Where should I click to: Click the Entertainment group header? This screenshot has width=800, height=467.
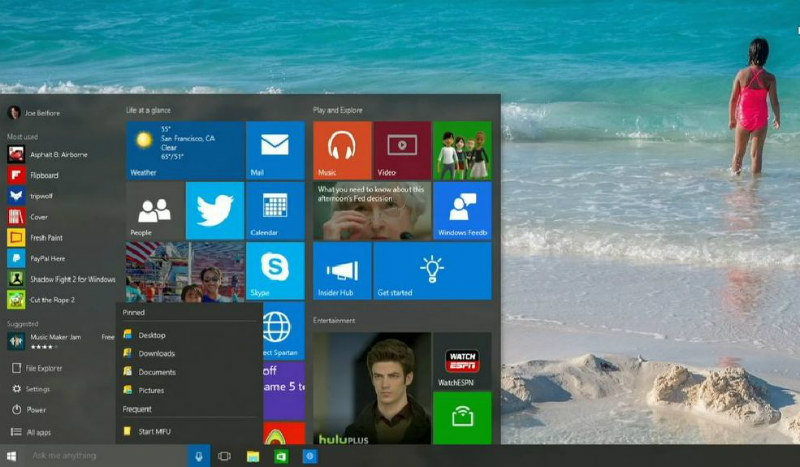click(x=334, y=321)
